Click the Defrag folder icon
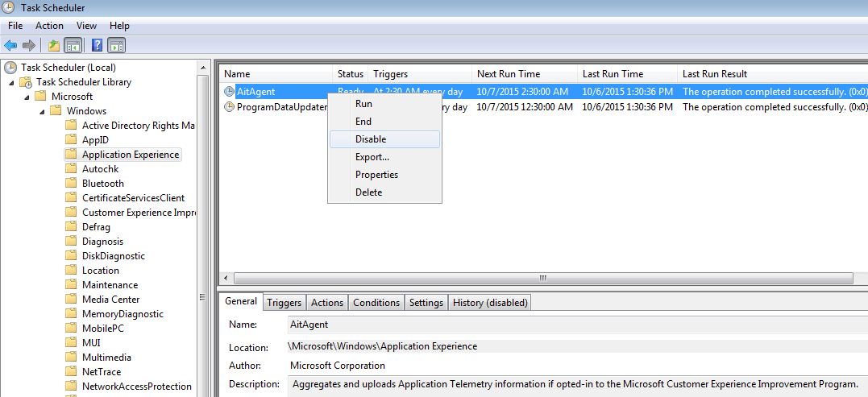Image resolution: width=868 pixels, height=397 pixels. [70, 227]
